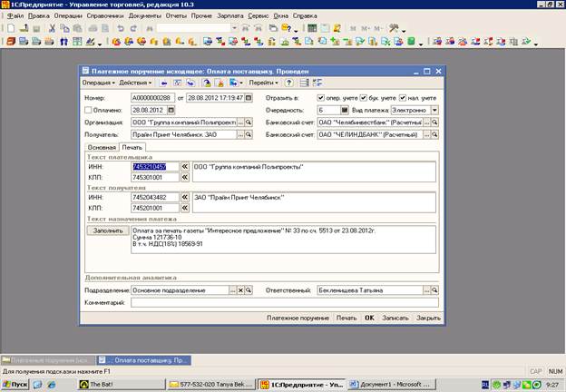Clear Подразделение field with the X icon

pyautogui.click(x=241, y=290)
